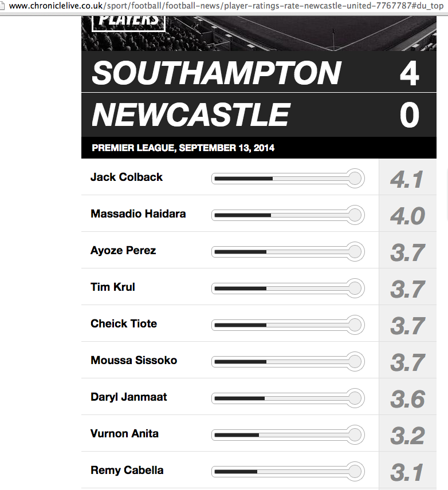The width and height of the screenshot is (448, 490).
Task: Click the browser address bar URL
Action: (x=226, y=6)
